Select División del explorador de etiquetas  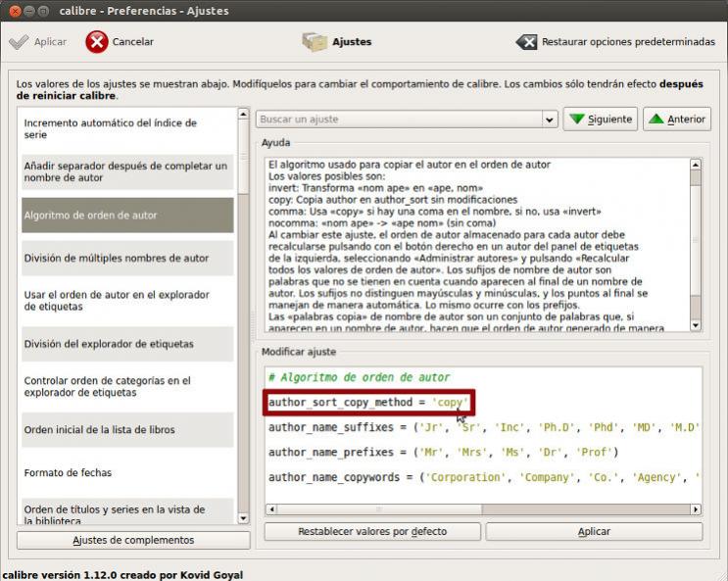point(127,344)
